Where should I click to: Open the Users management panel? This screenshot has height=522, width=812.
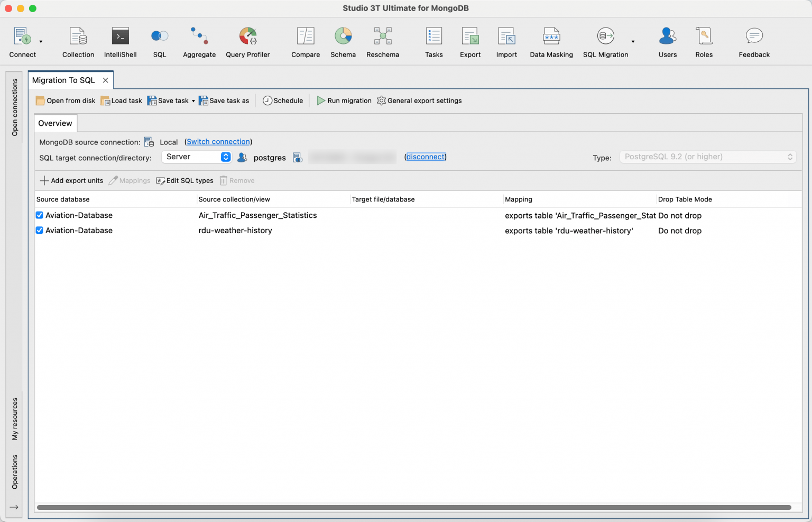[667, 41]
